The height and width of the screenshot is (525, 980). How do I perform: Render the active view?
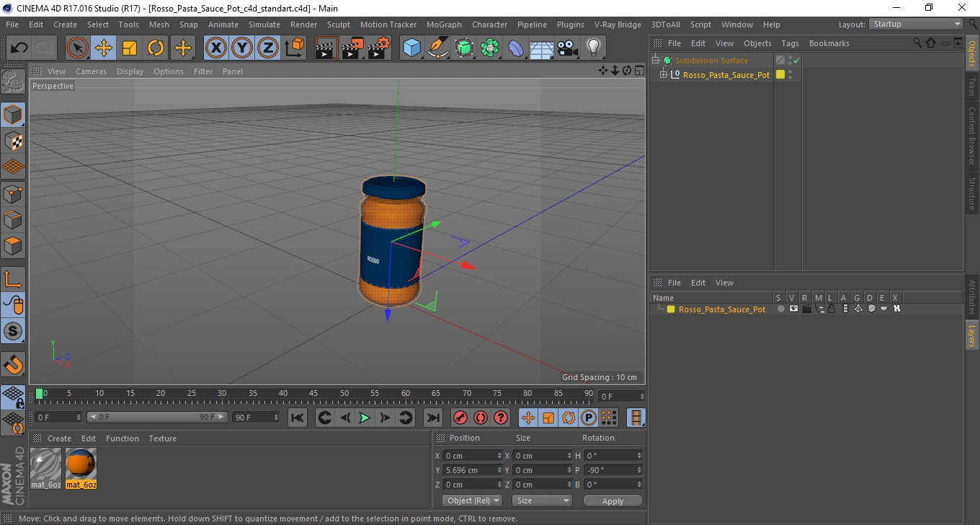(327, 48)
